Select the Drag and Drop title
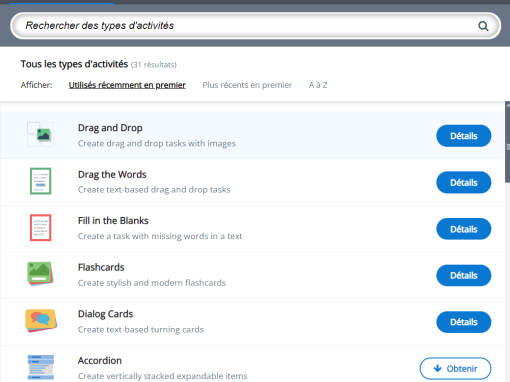 click(110, 128)
